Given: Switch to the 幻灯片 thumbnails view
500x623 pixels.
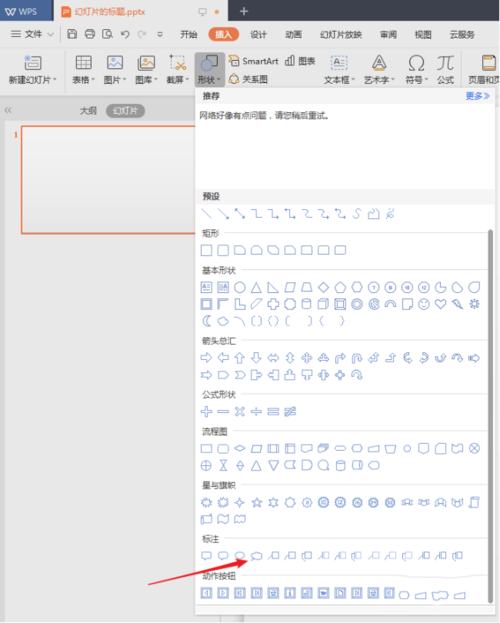Looking at the screenshot, I should (x=125, y=111).
